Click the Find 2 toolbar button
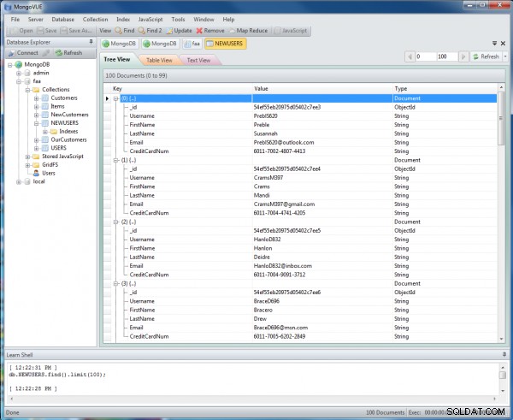The image size is (513, 420). [x=150, y=31]
